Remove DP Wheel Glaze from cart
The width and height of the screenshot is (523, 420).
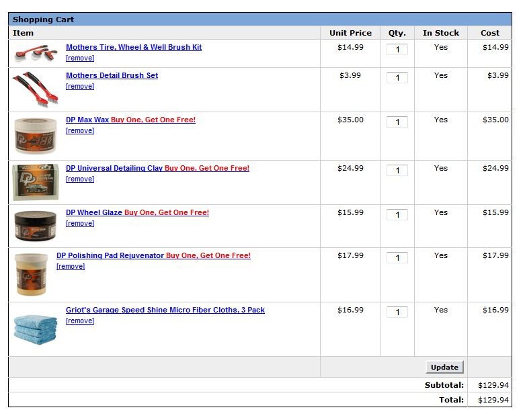click(x=80, y=223)
